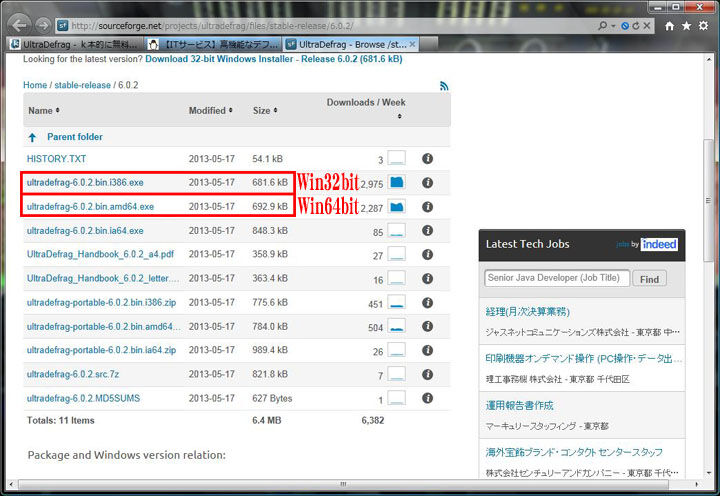The image size is (720, 496).
Task: Open UltraDefrag_Handbook_6.0.2_a4.pdf link
Action: pyautogui.click(x=100, y=254)
